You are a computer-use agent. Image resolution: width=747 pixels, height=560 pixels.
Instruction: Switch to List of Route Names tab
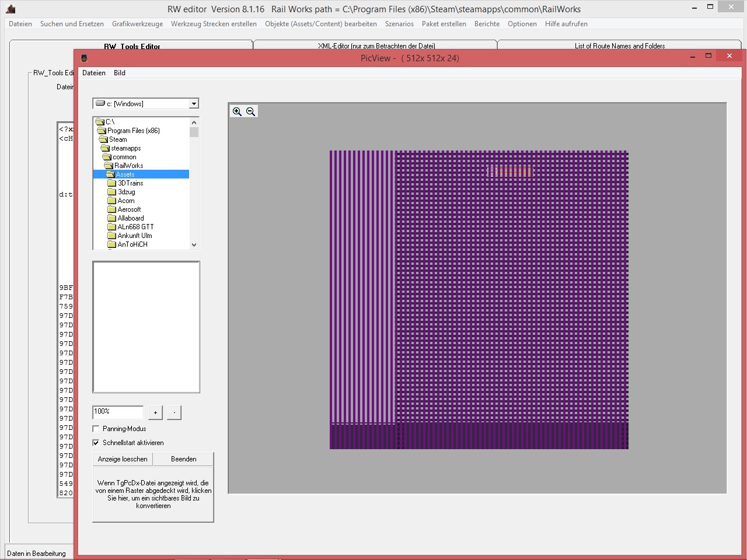tap(619, 45)
